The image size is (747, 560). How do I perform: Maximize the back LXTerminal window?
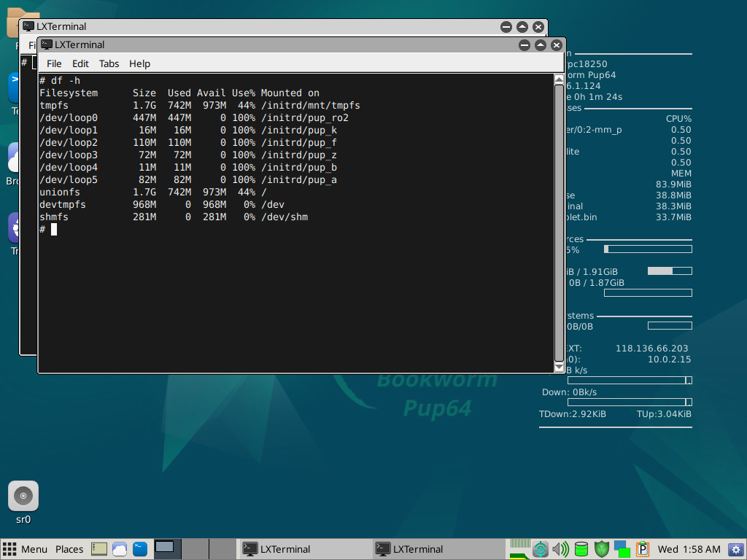[522, 27]
